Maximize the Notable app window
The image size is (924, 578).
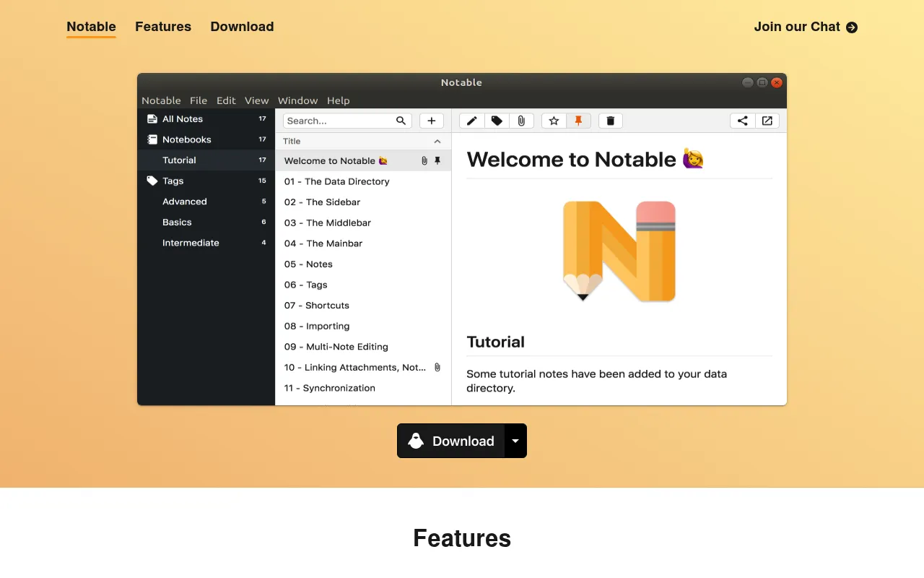[x=762, y=82]
